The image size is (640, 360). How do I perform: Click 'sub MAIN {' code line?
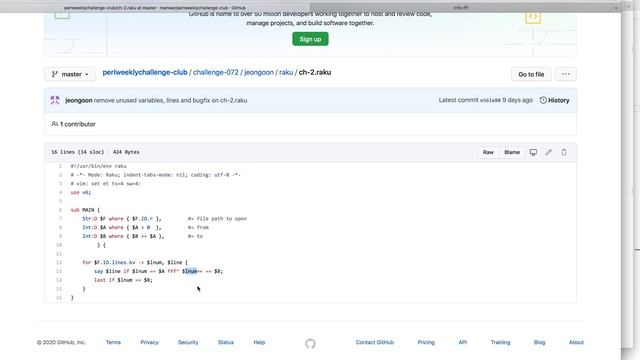[85, 210]
